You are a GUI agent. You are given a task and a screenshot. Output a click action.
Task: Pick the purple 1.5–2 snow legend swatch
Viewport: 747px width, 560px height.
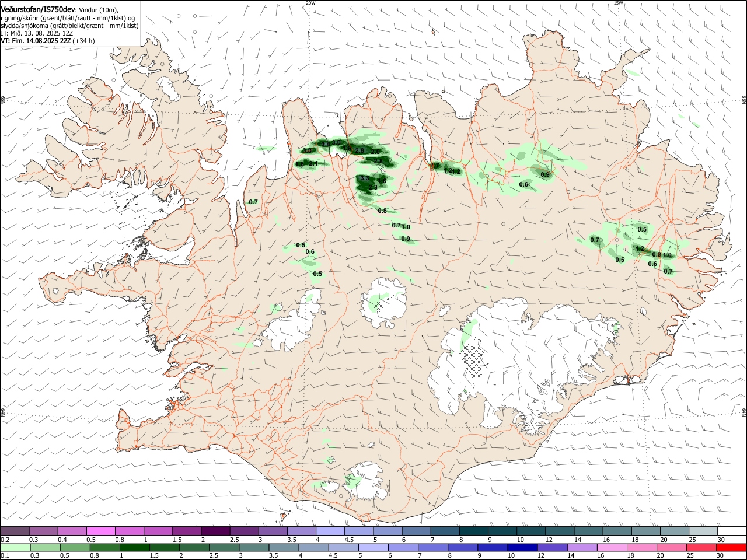[186, 531]
